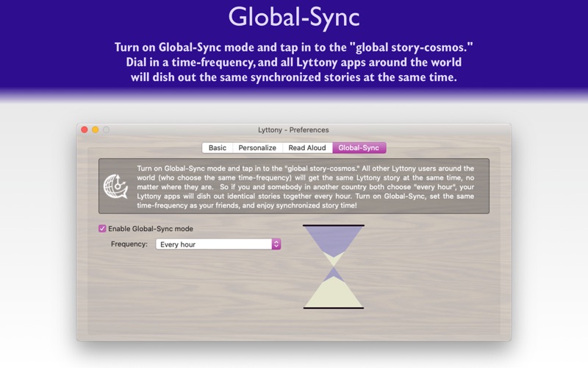Screen dimensions: 588x368
Task: Switch to the Basic tab
Action: coord(218,148)
